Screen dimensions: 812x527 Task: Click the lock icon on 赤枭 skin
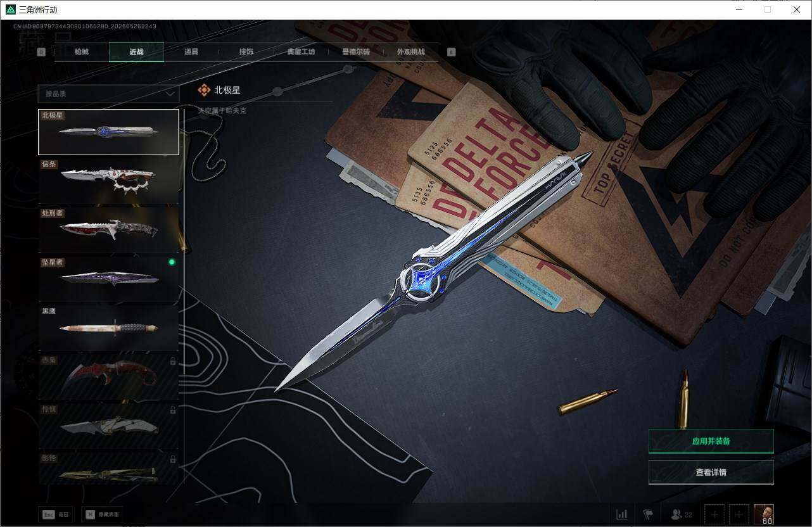173,361
